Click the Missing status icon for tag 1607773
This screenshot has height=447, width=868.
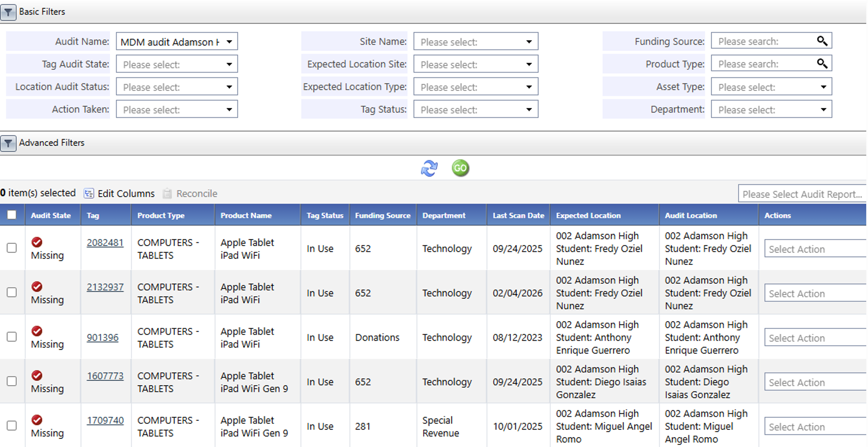[37, 375]
